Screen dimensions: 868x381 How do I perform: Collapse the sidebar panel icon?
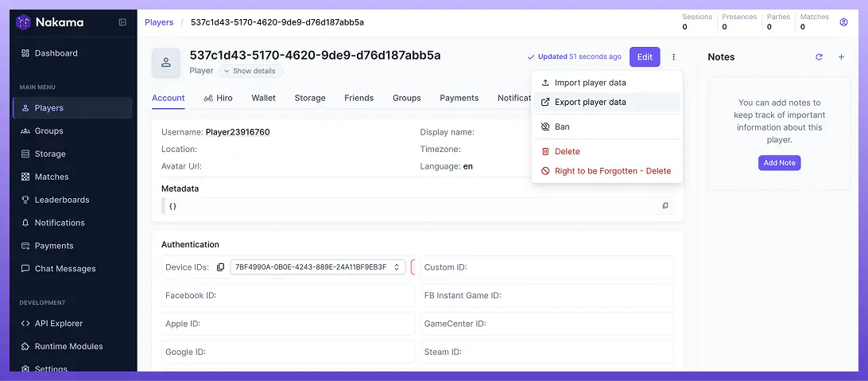click(122, 22)
